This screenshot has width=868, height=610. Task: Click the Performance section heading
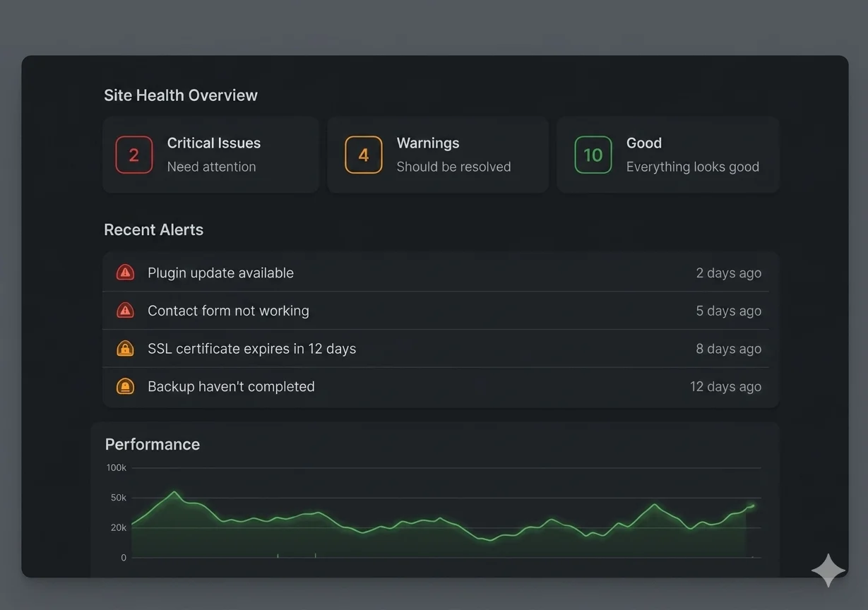pos(153,444)
